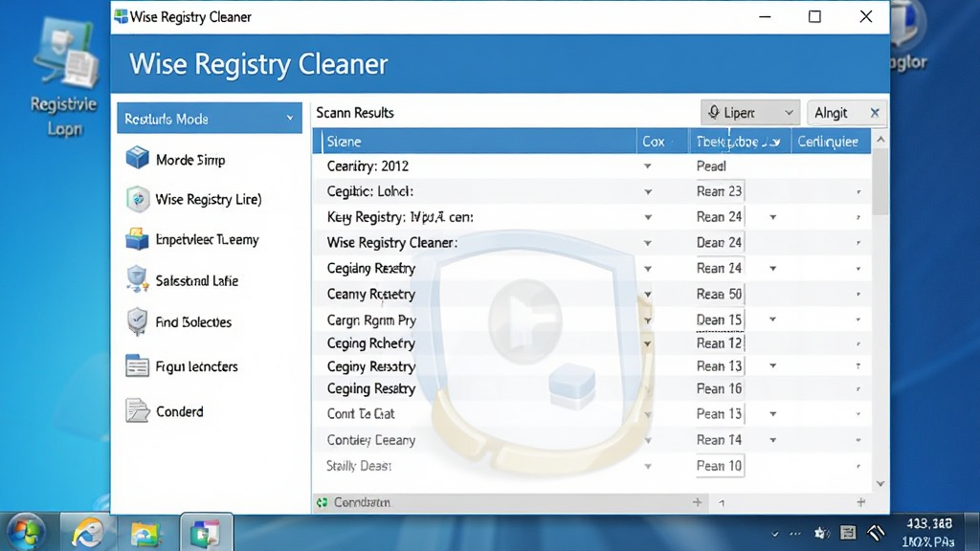
Task: Click the Pean 16 value
Action: (x=720, y=388)
